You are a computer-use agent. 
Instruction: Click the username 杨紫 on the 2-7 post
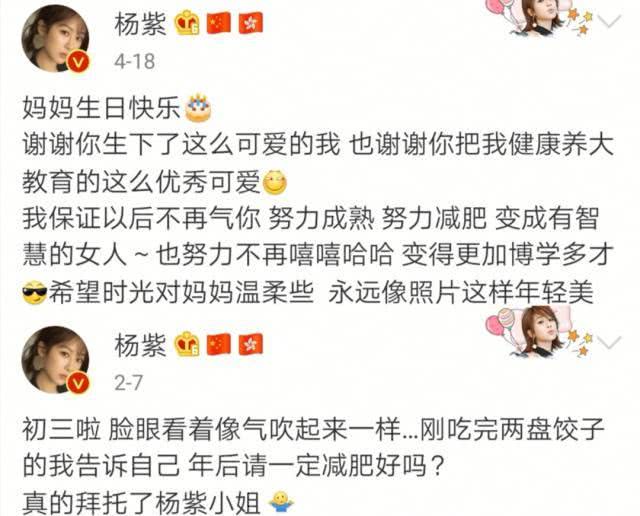click(x=140, y=345)
